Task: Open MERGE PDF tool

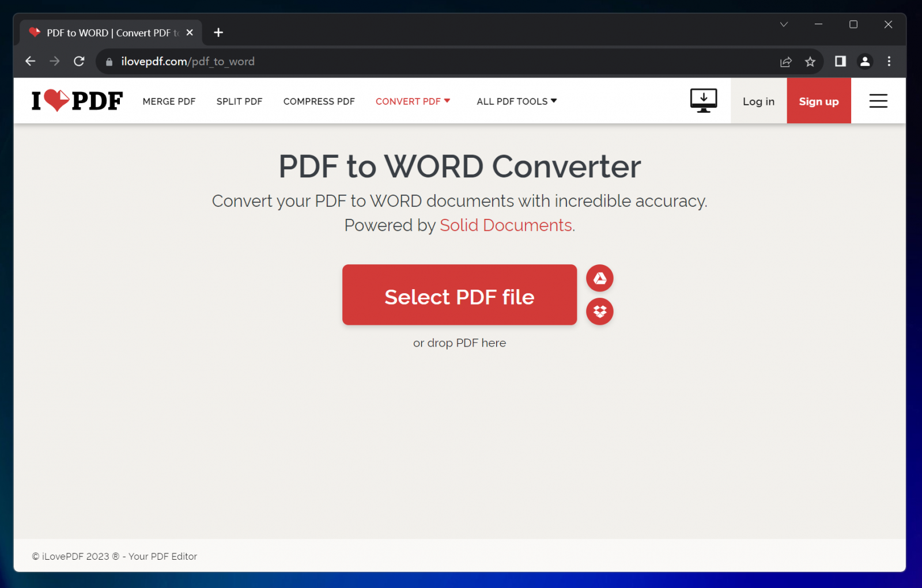Action: coord(169,101)
